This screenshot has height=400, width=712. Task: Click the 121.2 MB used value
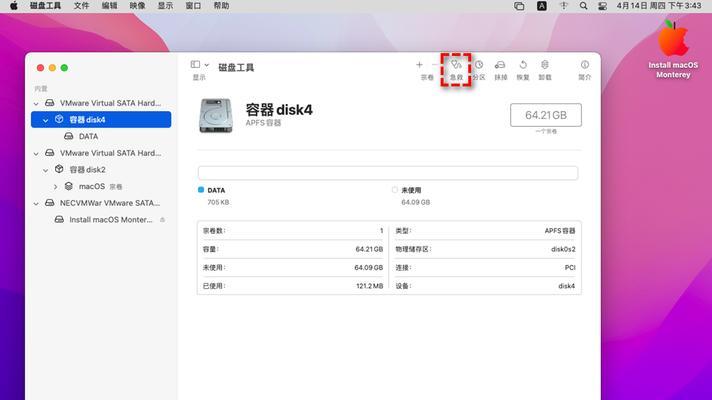[x=370, y=286]
